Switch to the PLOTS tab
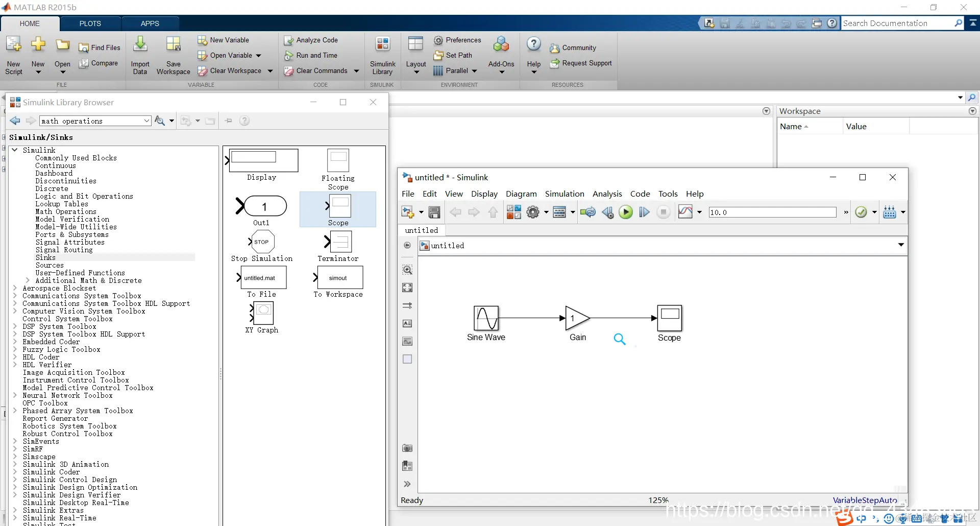The height and width of the screenshot is (526, 980). pos(90,23)
